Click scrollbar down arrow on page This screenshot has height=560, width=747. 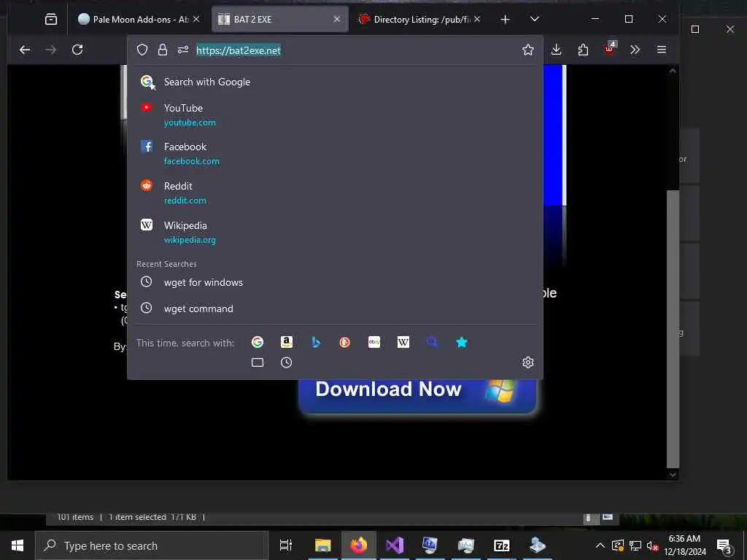[x=673, y=474]
